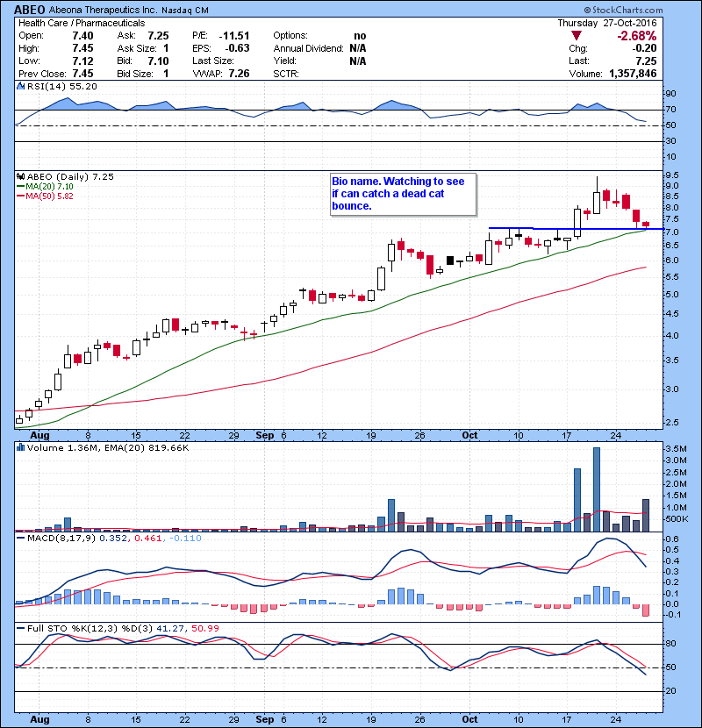The image size is (702, 728).
Task: Click the RSI(14) 55.20 label
Action: (61, 86)
